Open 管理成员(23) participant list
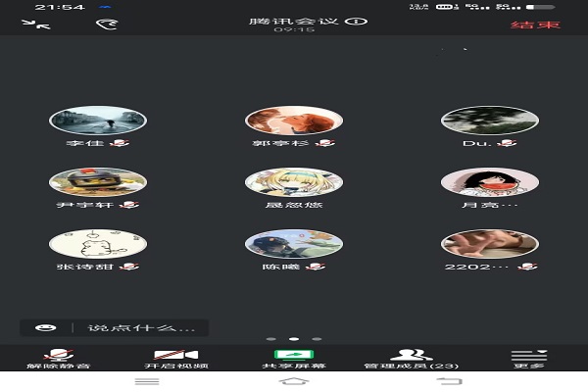588x392 pixels. point(411,358)
